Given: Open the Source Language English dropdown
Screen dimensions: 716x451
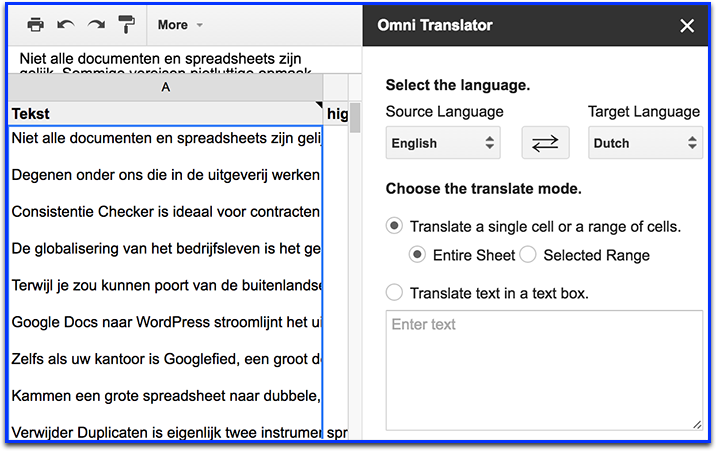Looking at the screenshot, I should click(443, 143).
